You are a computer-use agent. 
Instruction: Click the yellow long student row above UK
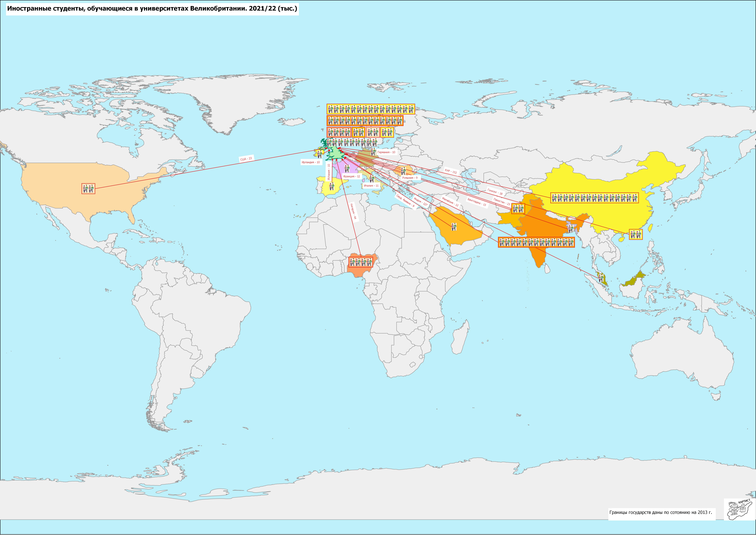pos(371,109)
